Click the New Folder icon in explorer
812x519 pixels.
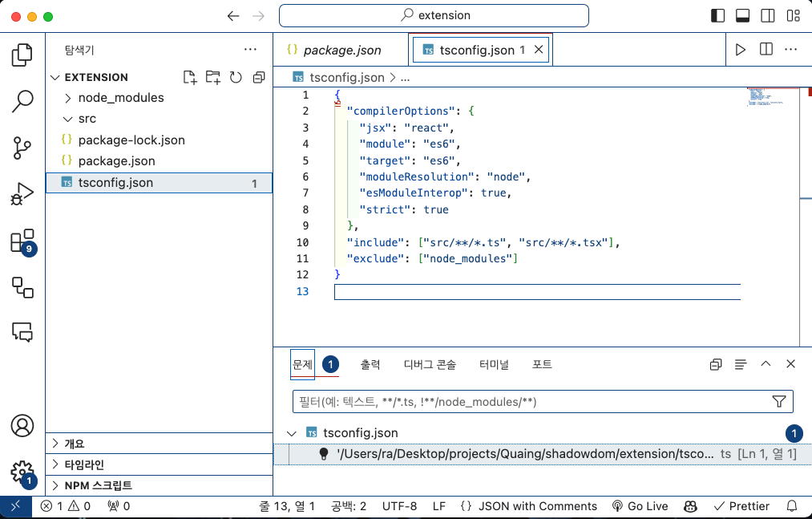pyautogui.click(x=213, y=77)
